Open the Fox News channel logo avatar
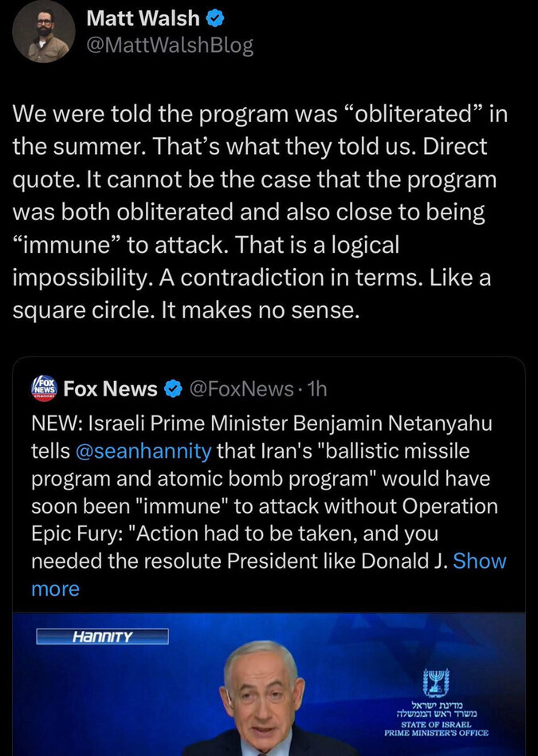Image resolution: width=538 pixels, height=756 pixels. coord(44,388)
